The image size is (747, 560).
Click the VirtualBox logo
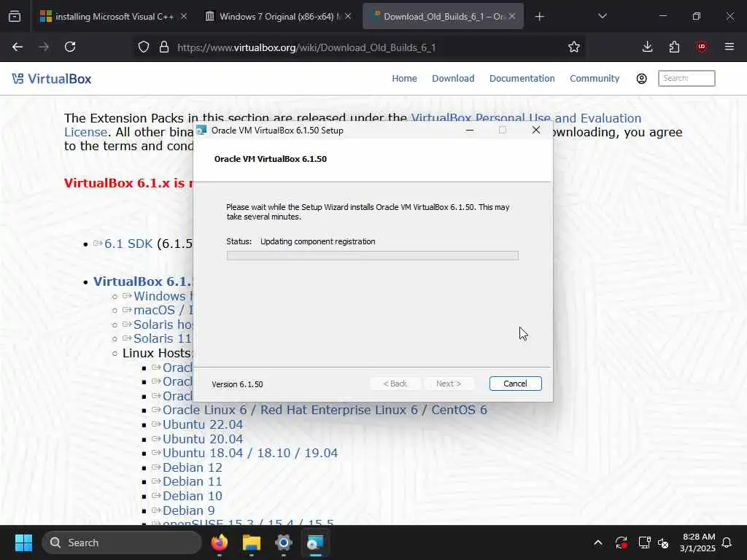click(52, 79)
